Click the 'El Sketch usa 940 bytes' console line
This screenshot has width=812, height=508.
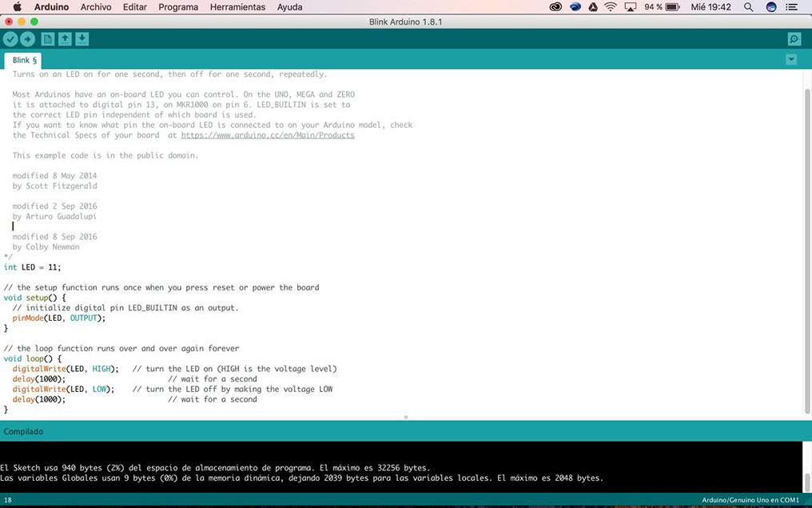pyautogui.click(x=215, y=468)
